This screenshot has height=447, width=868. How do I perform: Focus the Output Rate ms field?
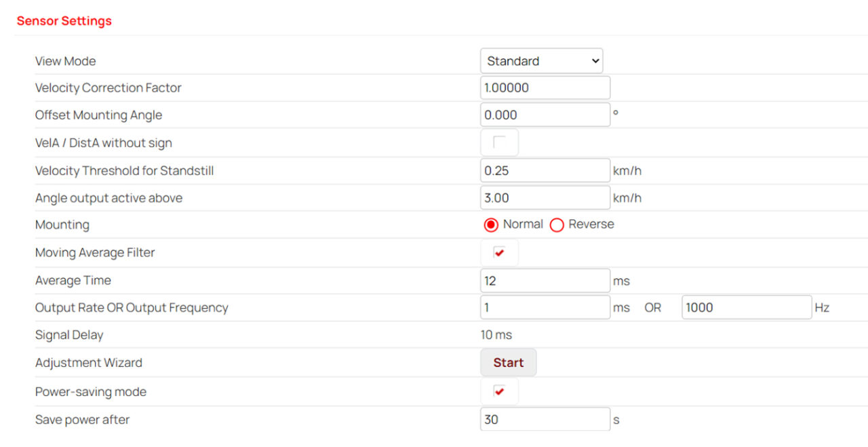click(x=545, y=308)
